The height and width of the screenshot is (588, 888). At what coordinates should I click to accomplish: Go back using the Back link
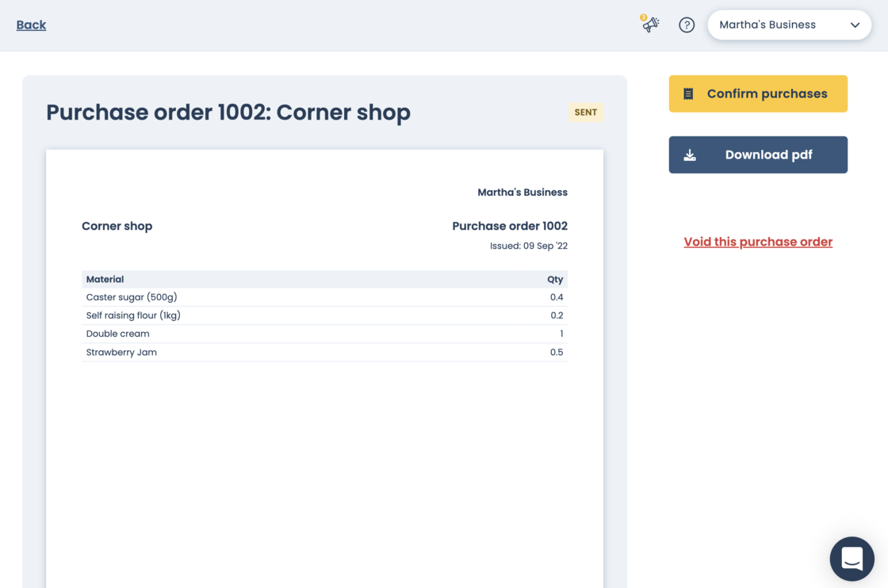coord(31,25)
